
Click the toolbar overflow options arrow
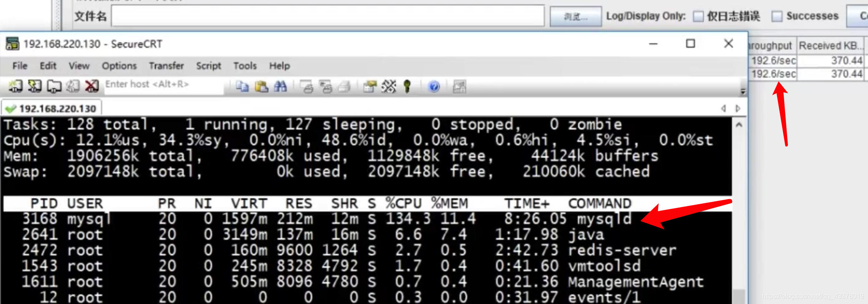point(743,91)
